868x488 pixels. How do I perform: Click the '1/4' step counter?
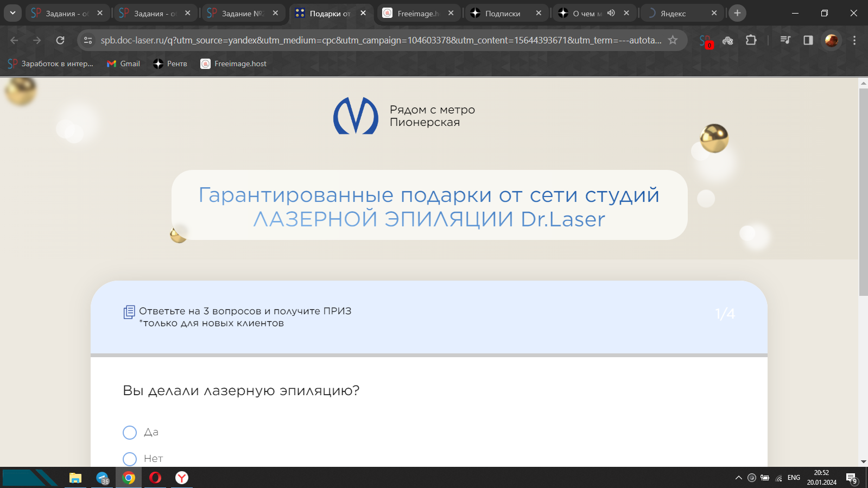[x=725, y=314]
